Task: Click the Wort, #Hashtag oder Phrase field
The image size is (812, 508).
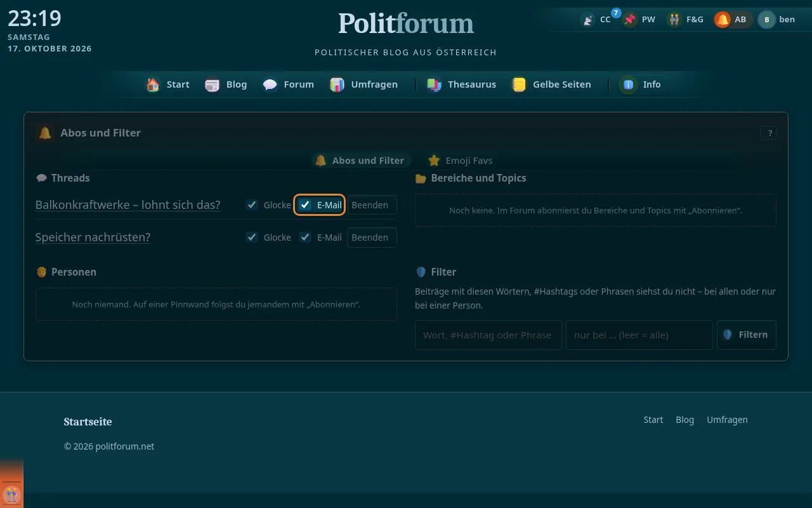Action: pyautogui.click(x=488, y=335)
